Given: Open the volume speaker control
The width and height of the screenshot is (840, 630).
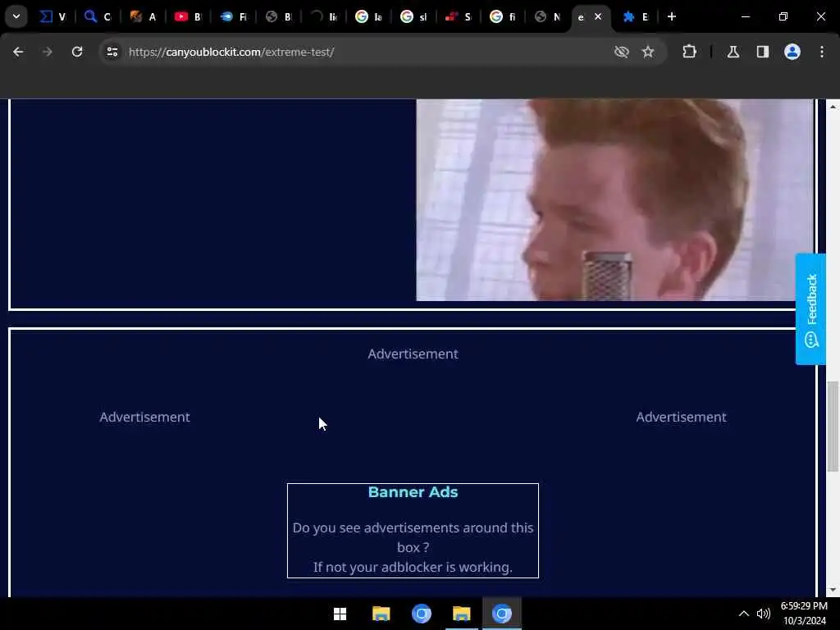Looking at the screenshot, I should [764, 614].
